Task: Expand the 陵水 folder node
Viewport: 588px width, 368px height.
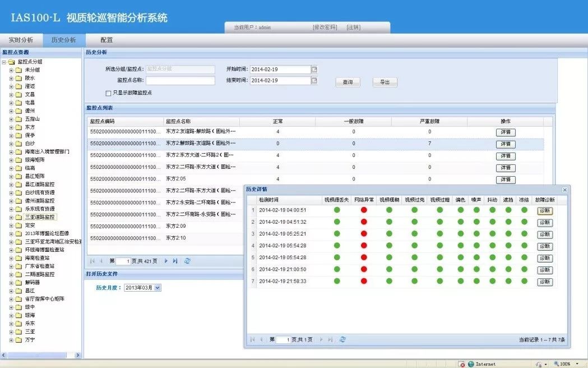Action: coord(11,78)
